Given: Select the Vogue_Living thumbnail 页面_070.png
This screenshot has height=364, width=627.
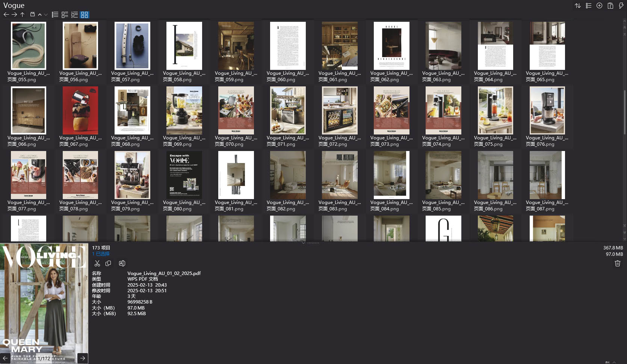Looking at the screenshot, I should pos(236,110).
